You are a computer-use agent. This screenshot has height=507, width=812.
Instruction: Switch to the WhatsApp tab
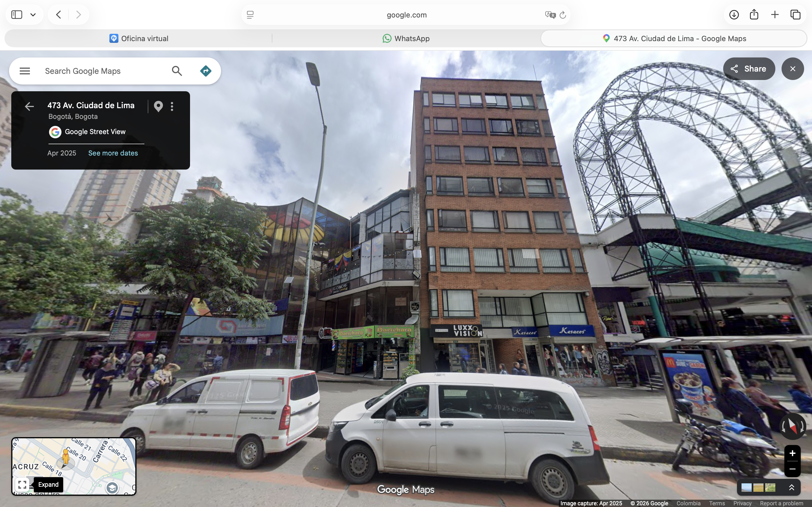tap(406, 39)
